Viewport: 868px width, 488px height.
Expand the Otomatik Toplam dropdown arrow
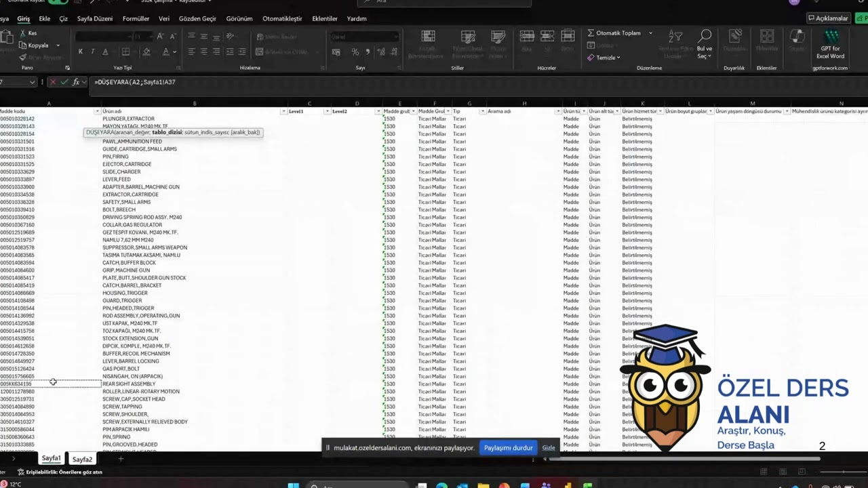tap(650, 33)
